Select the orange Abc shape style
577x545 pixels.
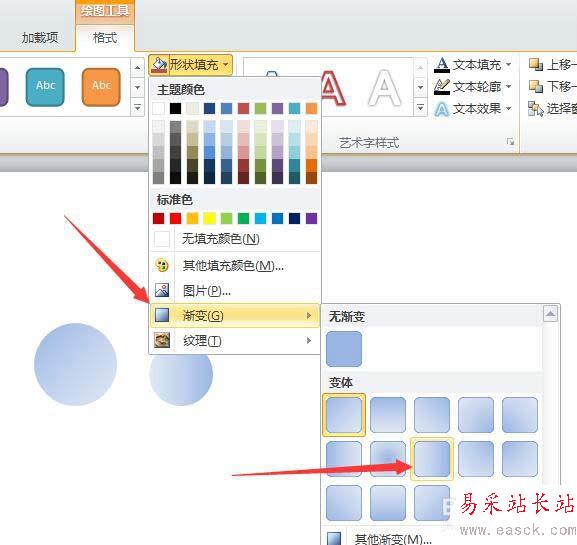point(101,87)
